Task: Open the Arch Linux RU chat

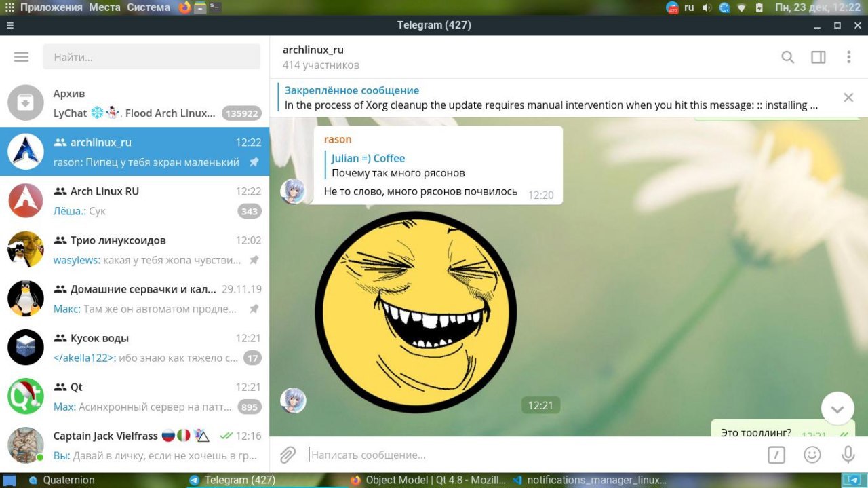Action: (x=134, y=201)
